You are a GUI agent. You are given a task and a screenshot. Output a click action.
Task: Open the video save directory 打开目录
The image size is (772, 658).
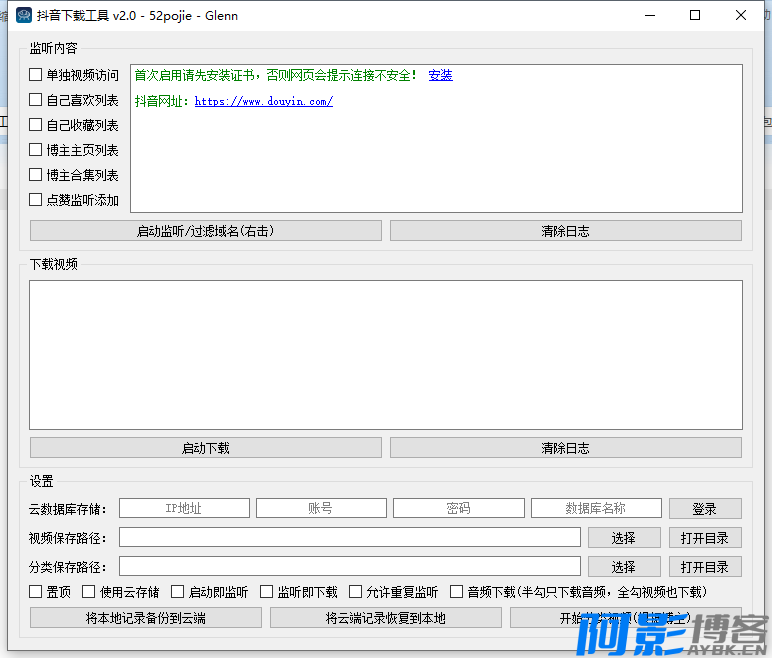coord(705,538)
